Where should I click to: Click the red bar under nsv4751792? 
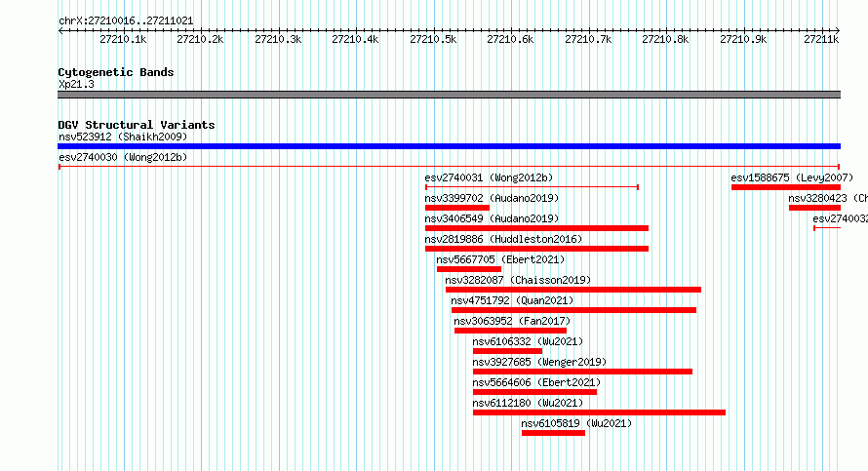[573, 310]
